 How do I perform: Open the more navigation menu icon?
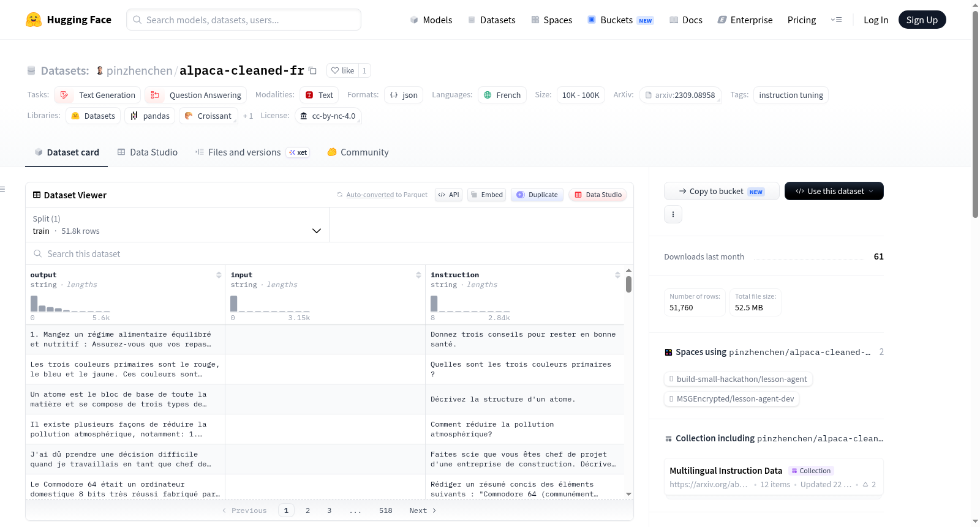(x=836, y=20)
